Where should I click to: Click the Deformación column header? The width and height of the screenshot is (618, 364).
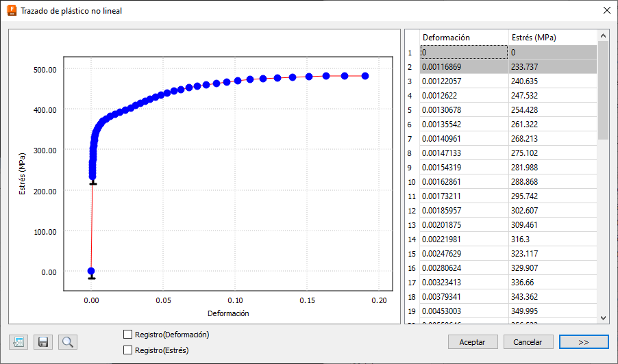pyautogui.click(x=464, y=38)
